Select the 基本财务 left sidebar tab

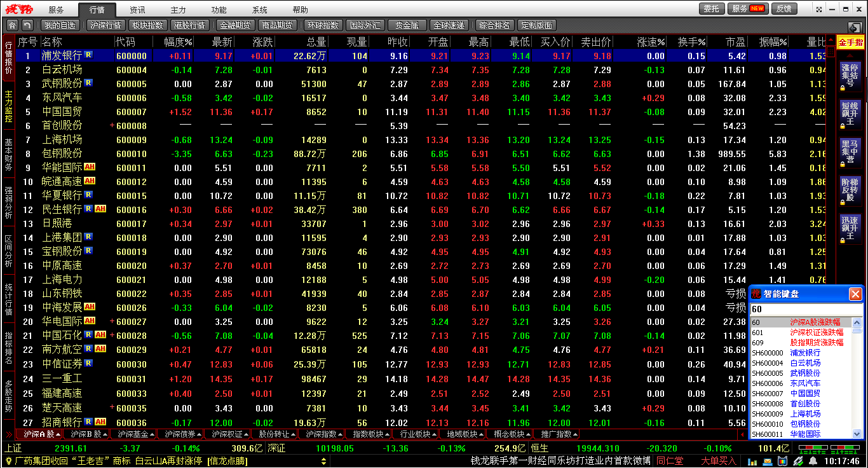coord(8,155)
